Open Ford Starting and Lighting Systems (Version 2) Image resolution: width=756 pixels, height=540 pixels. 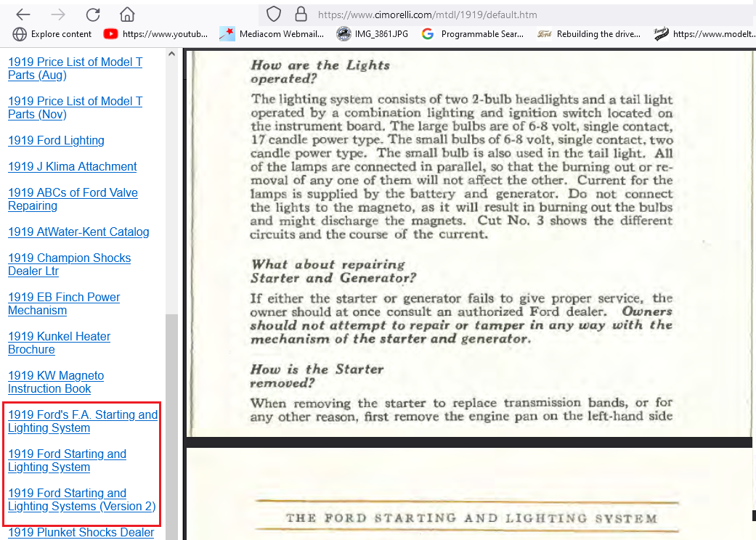81,500
